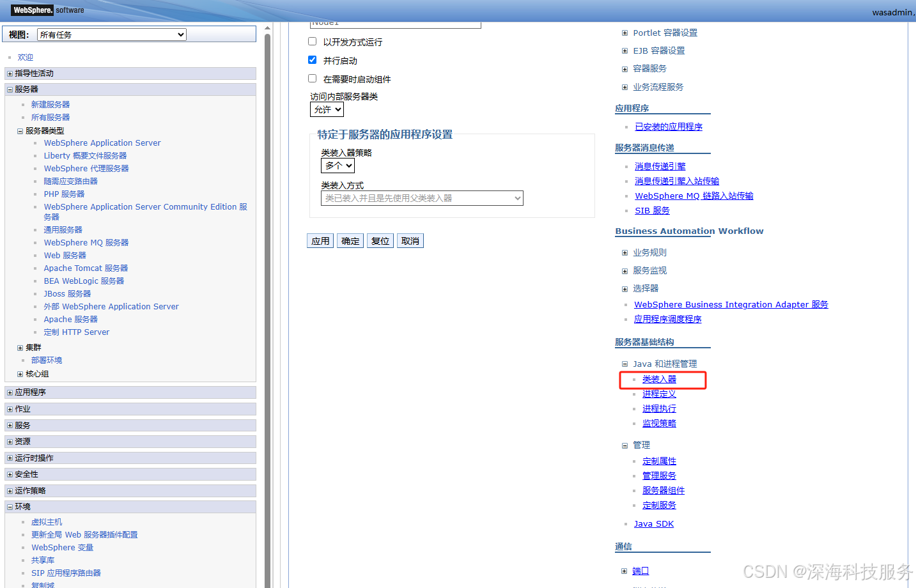This screenshot has height=588, width=916.
Task: Click the 应用 button
Action: click(320, 241)
